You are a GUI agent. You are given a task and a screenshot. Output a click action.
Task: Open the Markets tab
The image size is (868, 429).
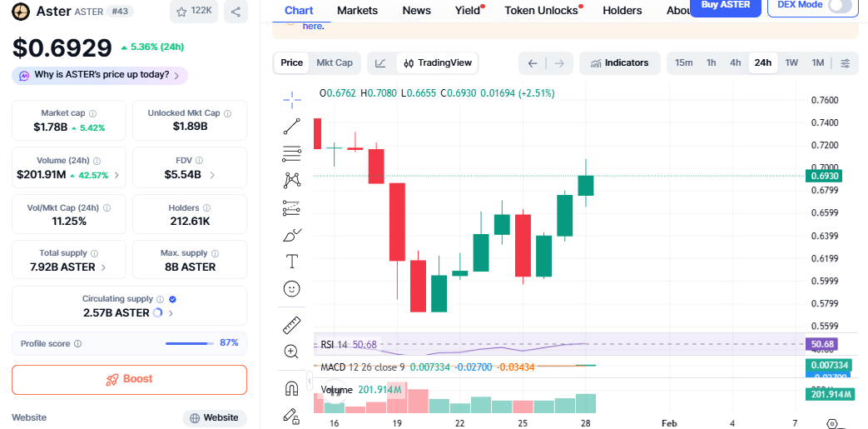pyautogui.click(x=357, y=10)
